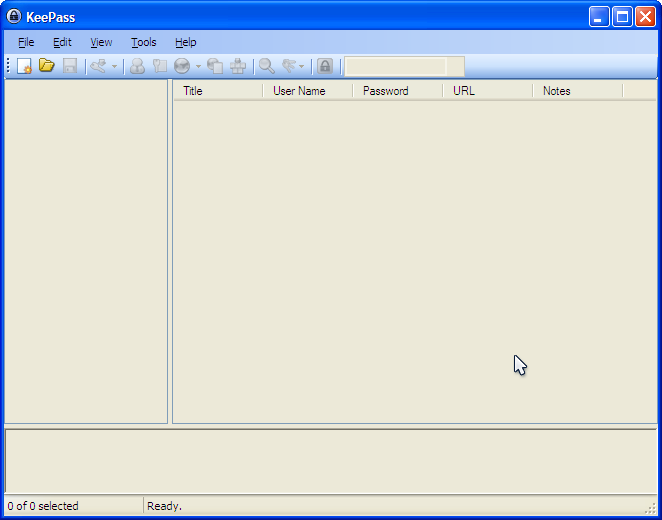This screenshot has height=520, width=662.
Task: Click the Copy URL globe-with-page icon
Action: click(x=215, y=66)
